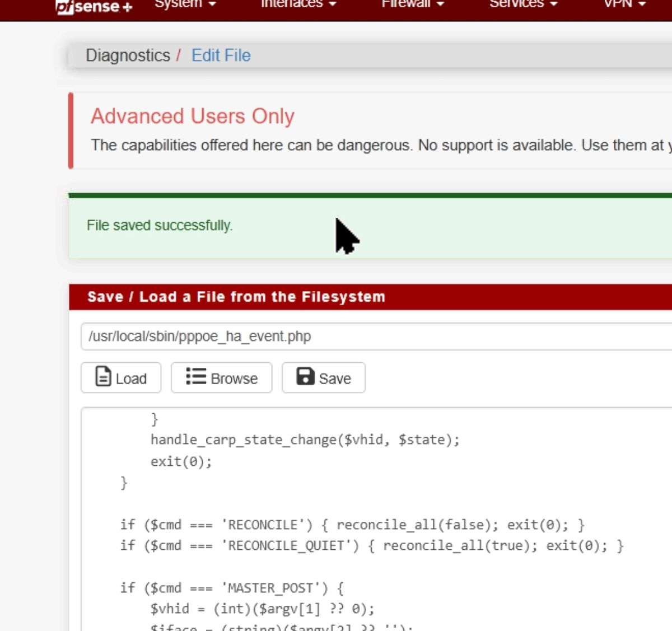Viewport: 672px width, 631px height.
Task: Click the Save / Load a File panel header
Action: (236, 297)
